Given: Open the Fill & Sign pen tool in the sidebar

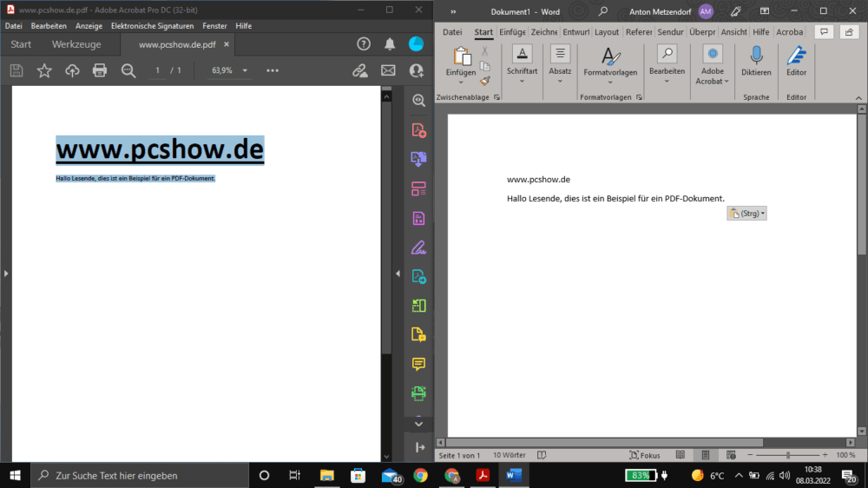Looking at the screenshot, I should pos(419,247).
